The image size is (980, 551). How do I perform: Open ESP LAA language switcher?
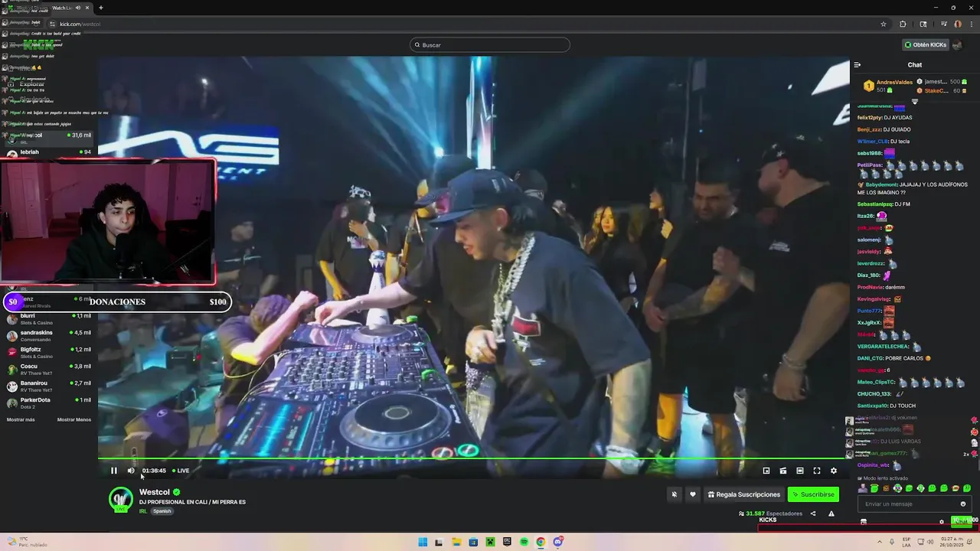pos(906,542)
